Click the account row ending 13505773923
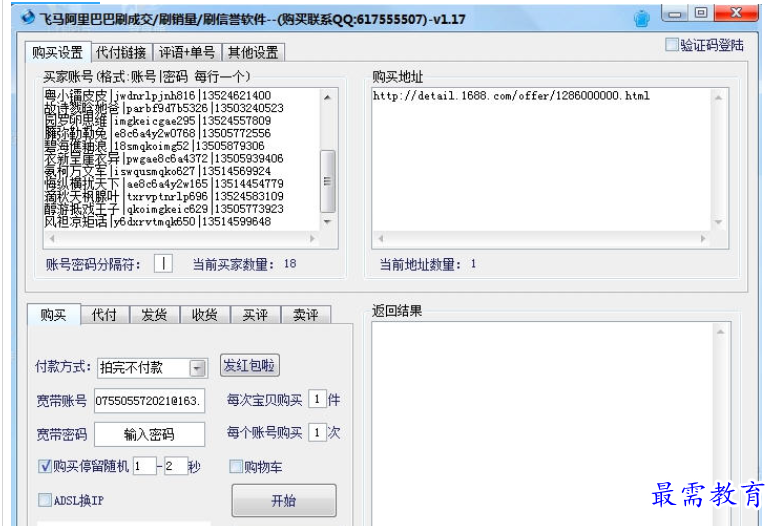This screenshot has height=526, width=773. pyautogui.click(x=164, y=209)
